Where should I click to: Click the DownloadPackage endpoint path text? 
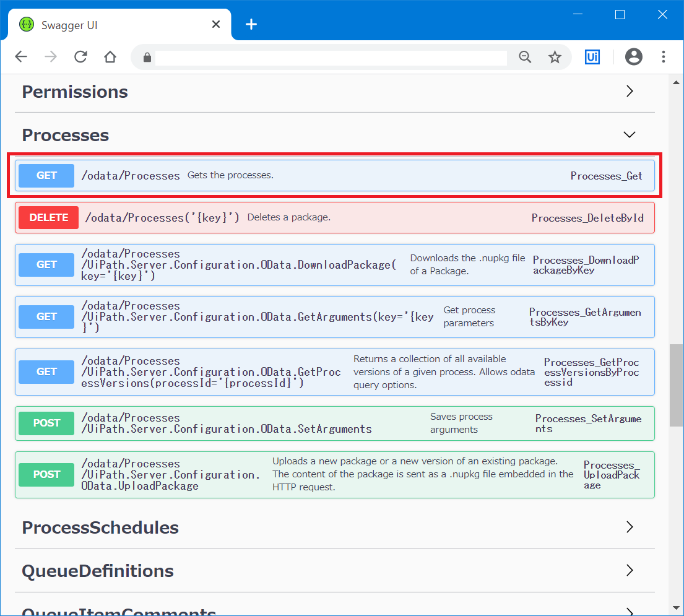click(238, 265)
